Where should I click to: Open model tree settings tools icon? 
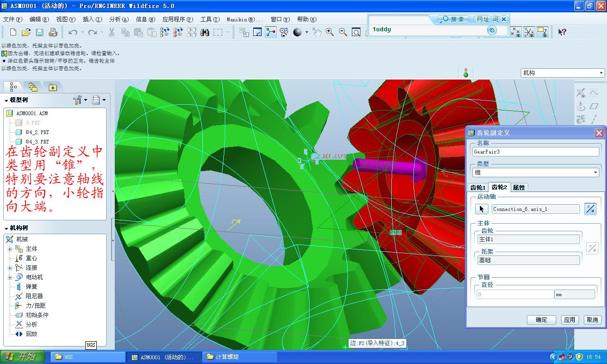[x=77, y=100]
